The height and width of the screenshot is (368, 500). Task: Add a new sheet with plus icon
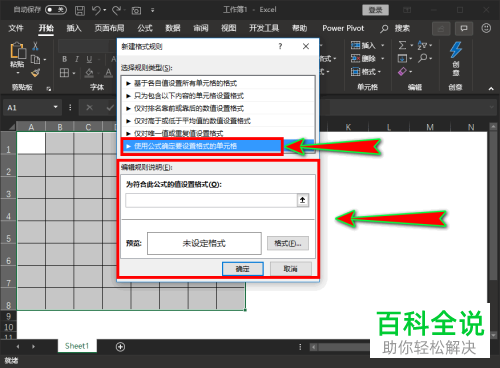pyautogui.click(x=120, y=347)
